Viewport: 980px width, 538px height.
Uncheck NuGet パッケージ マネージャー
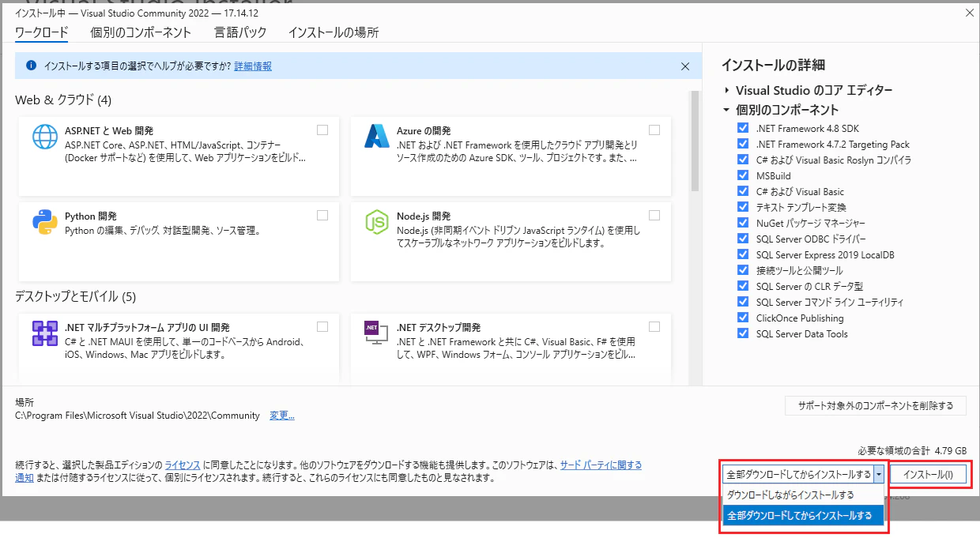(x=742, y=223)
